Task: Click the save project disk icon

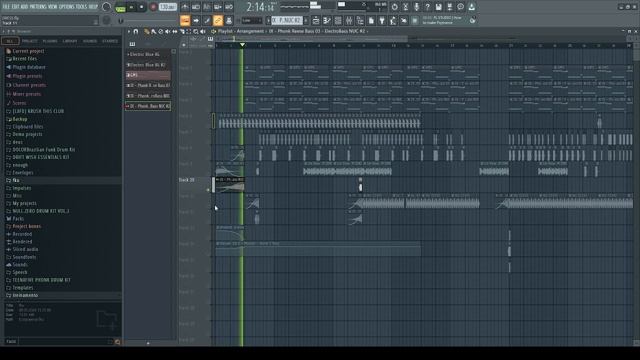Action: (x=438, y=7)
